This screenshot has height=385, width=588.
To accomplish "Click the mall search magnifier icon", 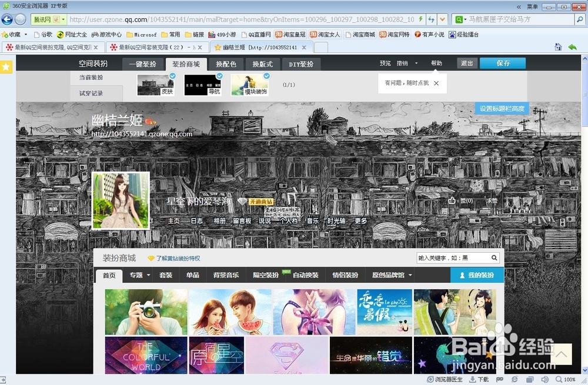I will click(x=495, y=258).
